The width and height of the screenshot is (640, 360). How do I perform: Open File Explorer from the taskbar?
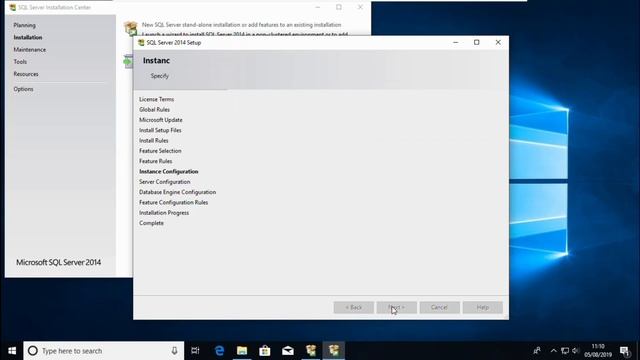click(x=242, y=351)
